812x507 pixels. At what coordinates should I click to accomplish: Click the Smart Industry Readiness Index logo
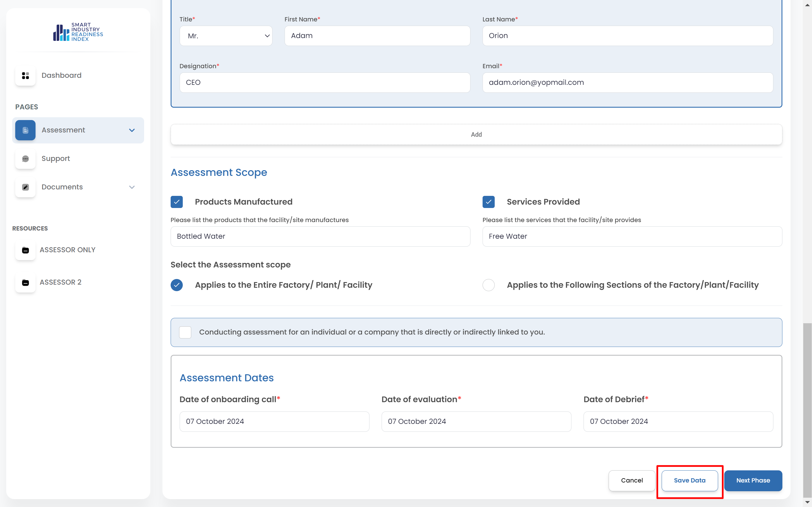click(x=78, y=32)
